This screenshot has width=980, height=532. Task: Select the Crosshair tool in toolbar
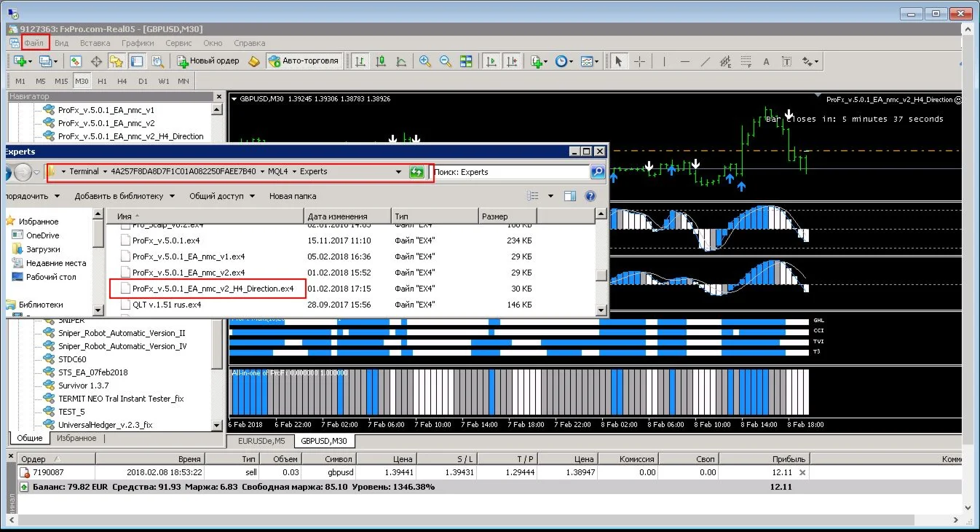tap(639, 61)
